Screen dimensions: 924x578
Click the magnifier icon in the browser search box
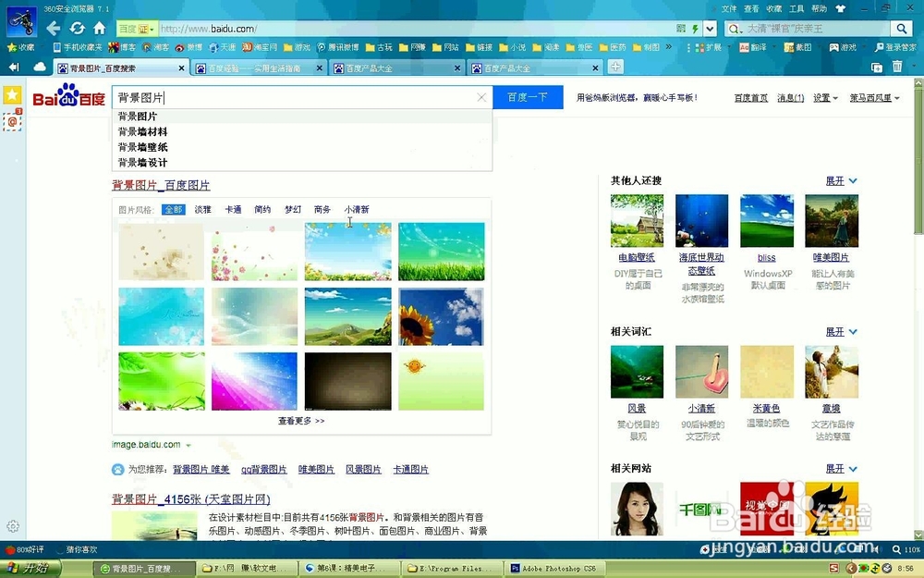[901, 29]
